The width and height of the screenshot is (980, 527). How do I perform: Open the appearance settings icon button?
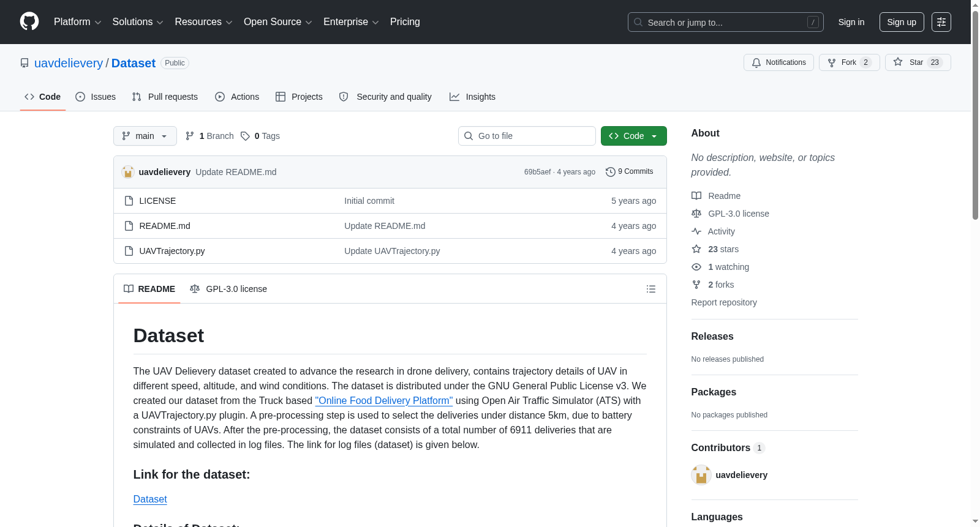tap(941, 22)
